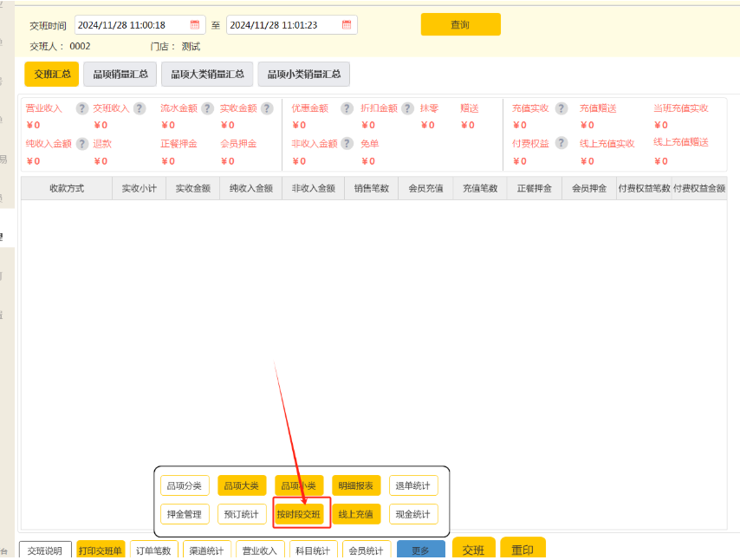Pick 退单统计 from the popup panel
740x560 pixels.
(x=413, y=485)
